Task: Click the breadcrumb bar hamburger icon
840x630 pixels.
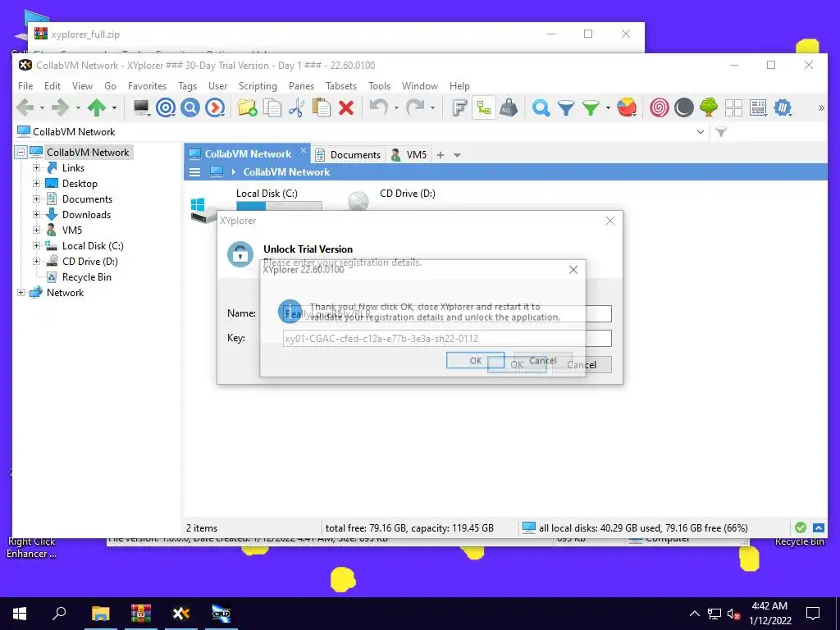Action: click(194, 172)
